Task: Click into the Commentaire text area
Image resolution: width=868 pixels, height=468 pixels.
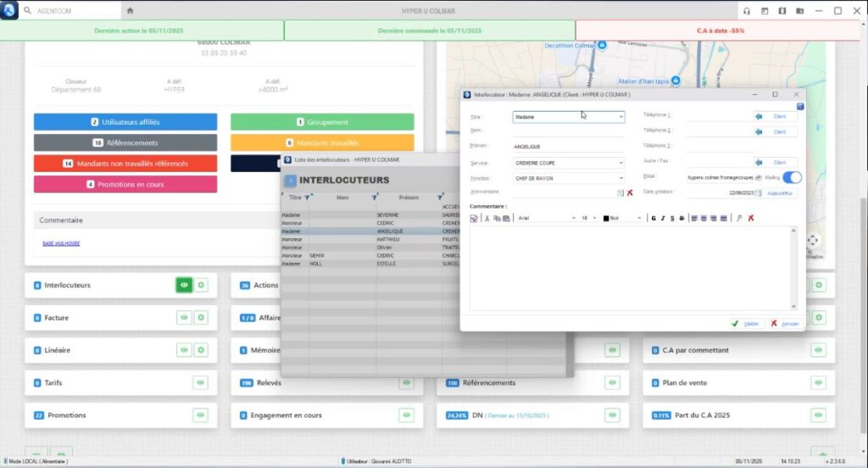Action: click(630, 268)
